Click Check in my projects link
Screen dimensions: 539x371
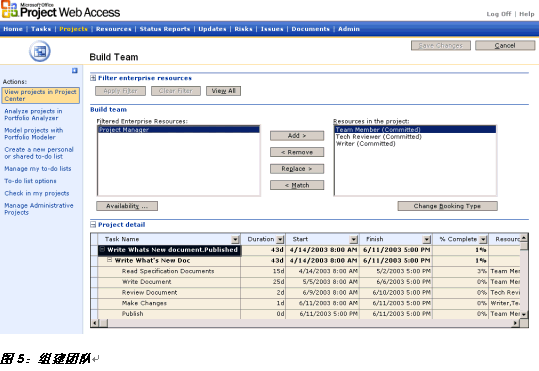[37, 193]
